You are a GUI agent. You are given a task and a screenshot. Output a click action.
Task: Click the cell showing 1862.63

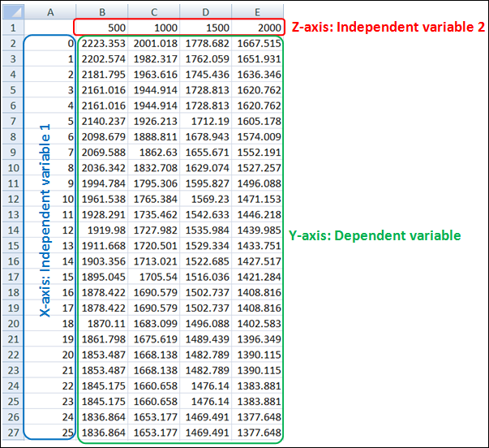click(x=156, y=152)
